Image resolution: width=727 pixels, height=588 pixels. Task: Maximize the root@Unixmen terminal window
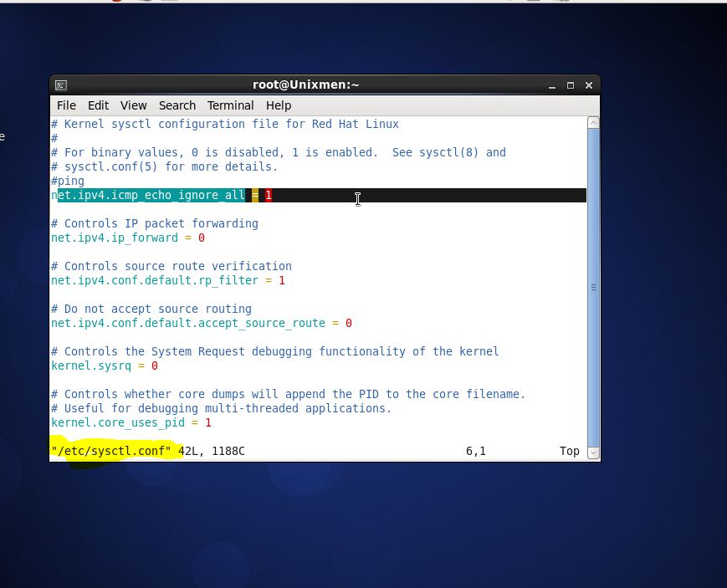pos(571,86)
